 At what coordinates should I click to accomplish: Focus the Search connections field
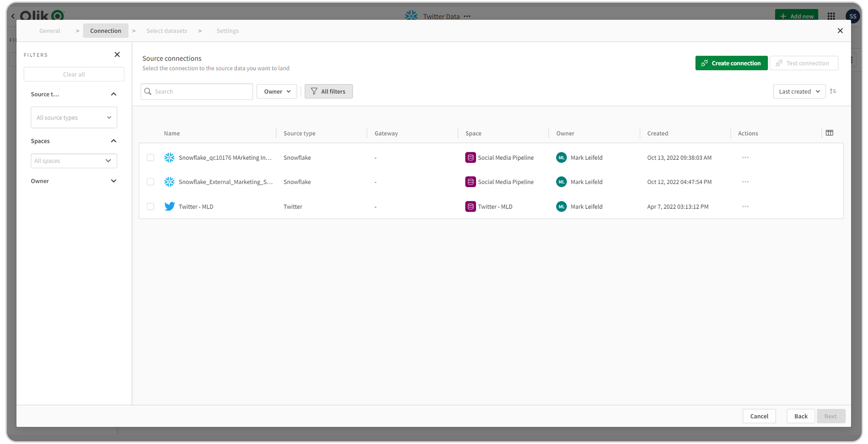(x=197, y=91)
